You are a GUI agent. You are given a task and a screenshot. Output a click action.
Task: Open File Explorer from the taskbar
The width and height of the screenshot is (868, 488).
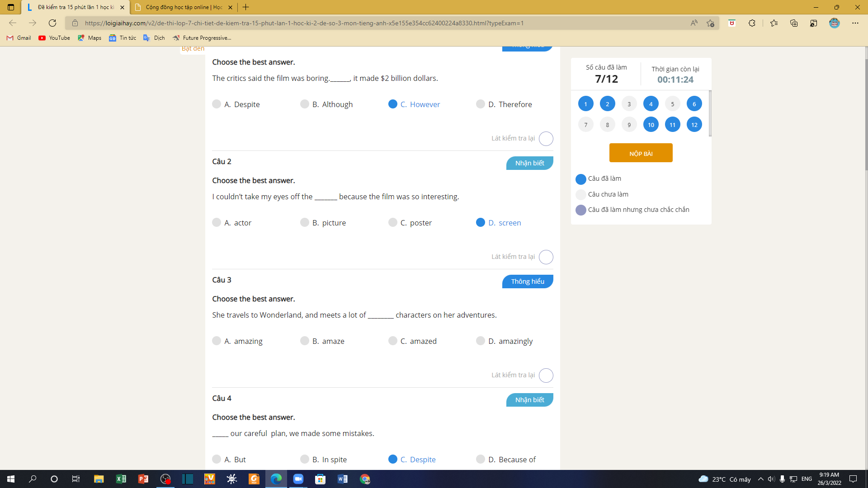99,479
